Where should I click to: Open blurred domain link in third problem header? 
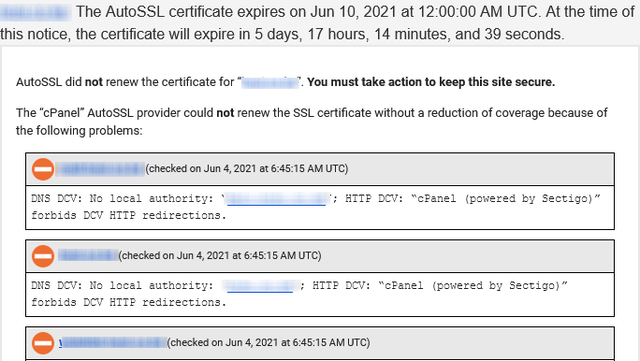112,343
